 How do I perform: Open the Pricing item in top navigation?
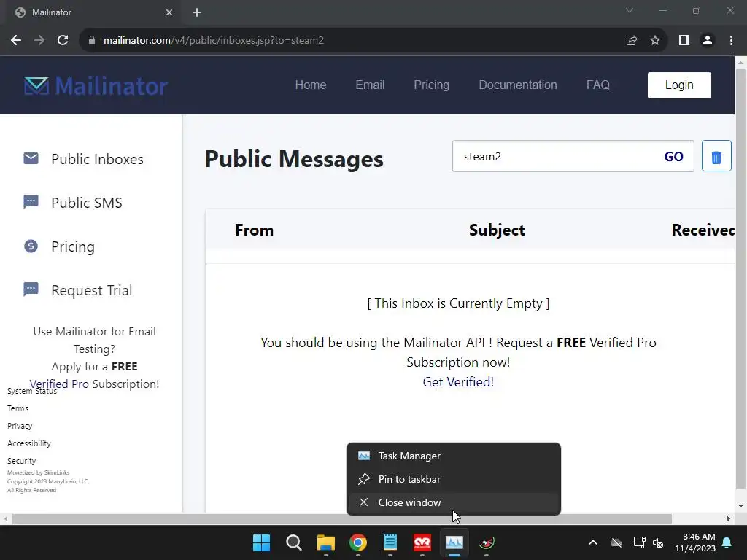(x=431, y=85)
